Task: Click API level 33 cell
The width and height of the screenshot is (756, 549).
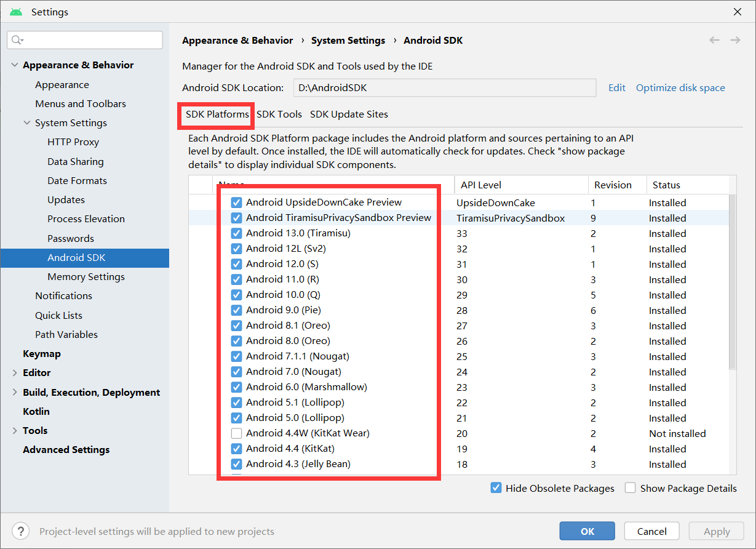Action: 462,234
